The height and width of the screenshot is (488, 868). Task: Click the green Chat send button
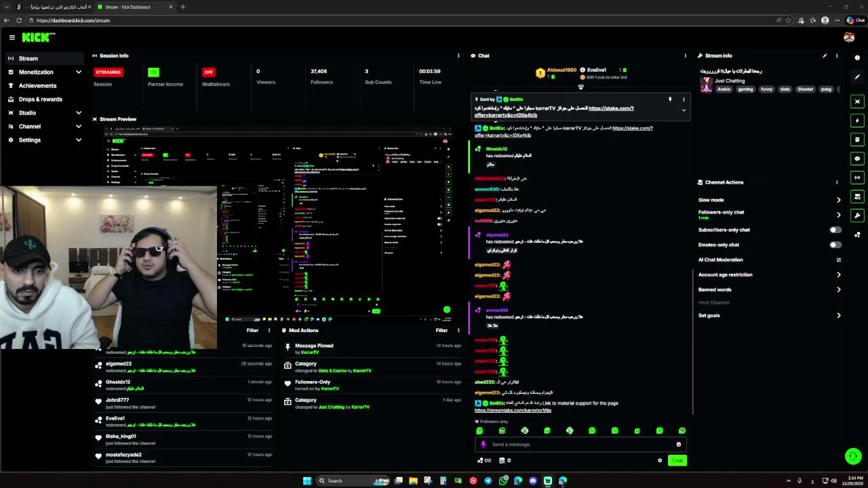tap(677, 460)
